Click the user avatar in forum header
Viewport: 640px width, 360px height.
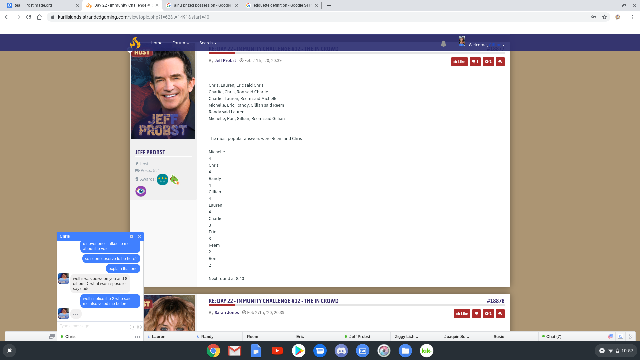tap(462, 41)
